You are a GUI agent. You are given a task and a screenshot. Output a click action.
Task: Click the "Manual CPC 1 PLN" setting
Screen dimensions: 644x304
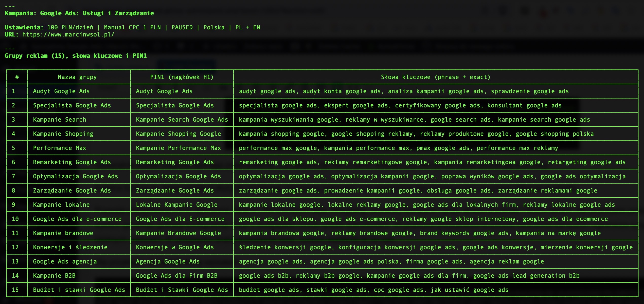click(132, 27)
